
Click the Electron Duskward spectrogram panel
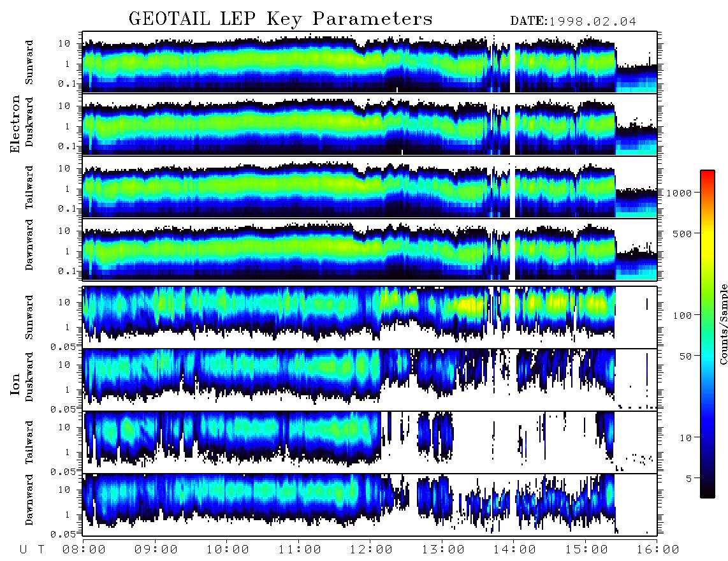(370, 124)
